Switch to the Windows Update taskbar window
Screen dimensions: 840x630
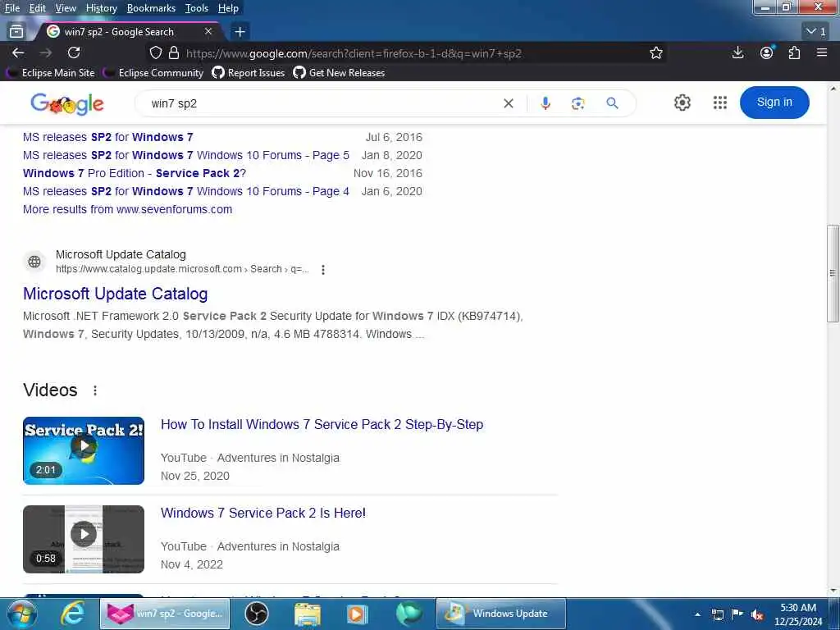(501, 614)
